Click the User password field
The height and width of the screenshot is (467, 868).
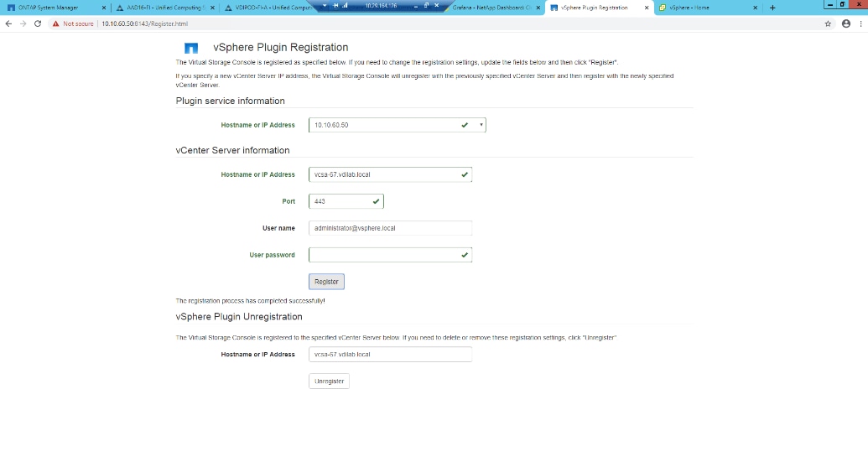390,255
